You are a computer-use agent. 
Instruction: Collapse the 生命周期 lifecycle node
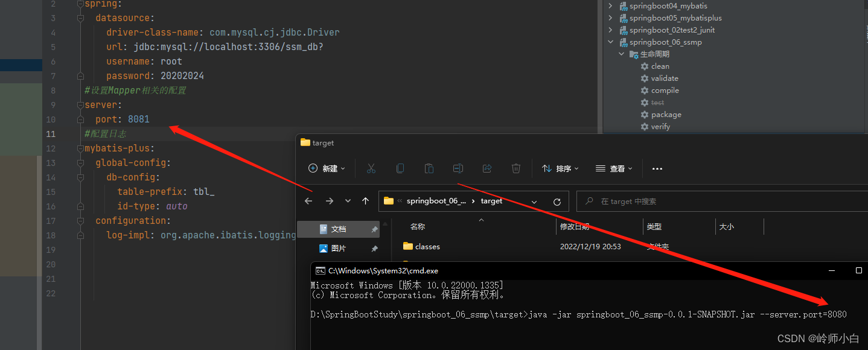tap(621, 53)
